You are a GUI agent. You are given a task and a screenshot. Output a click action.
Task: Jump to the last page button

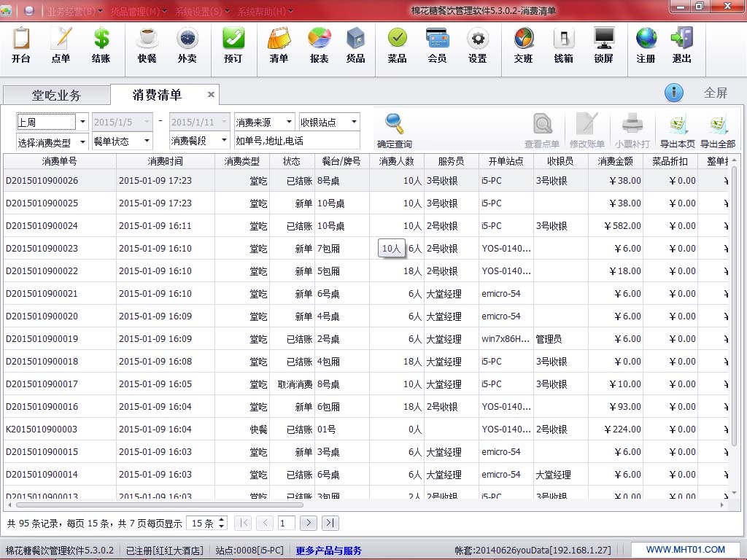tap(330, 524)
